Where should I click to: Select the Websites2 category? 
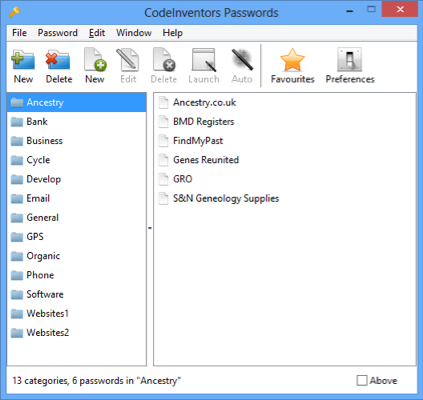76,333
